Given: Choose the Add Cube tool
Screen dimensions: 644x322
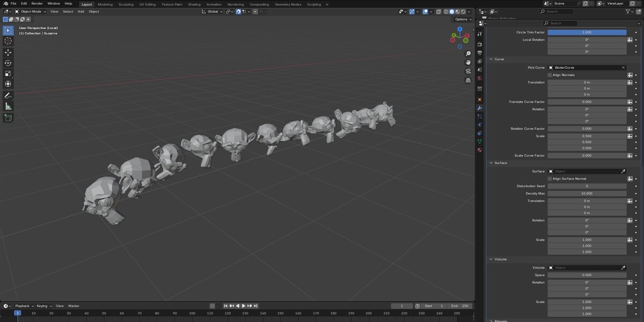Looking at the screenshot, I should pos(8,118).
